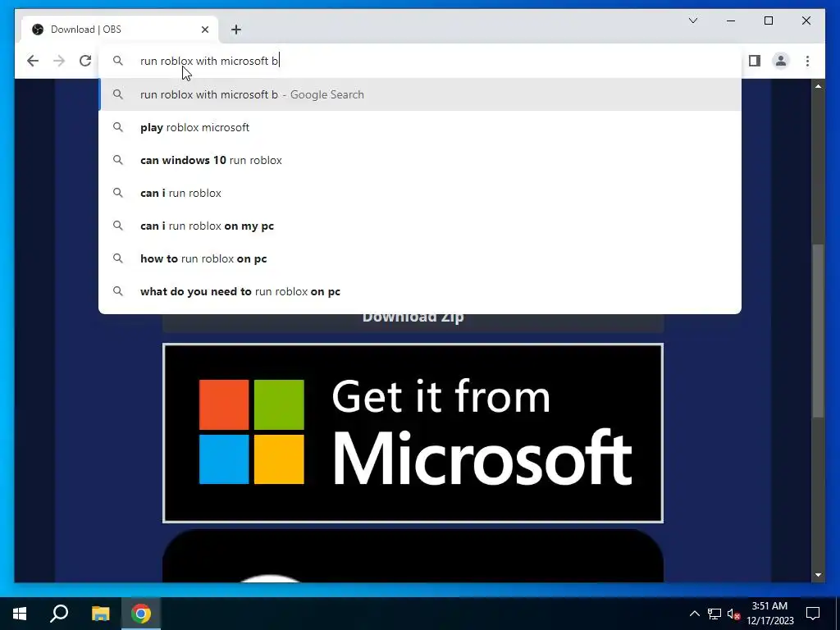This screenshot has height=630, width=840.
Task: Open Chrome's three-dot menu
Action: click(807, 61)
